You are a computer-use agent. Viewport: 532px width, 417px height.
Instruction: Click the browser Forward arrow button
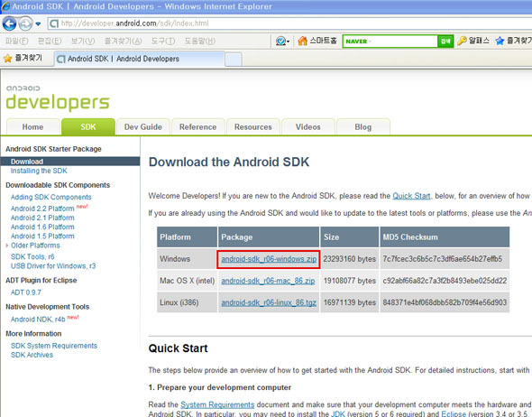point(25,23)
